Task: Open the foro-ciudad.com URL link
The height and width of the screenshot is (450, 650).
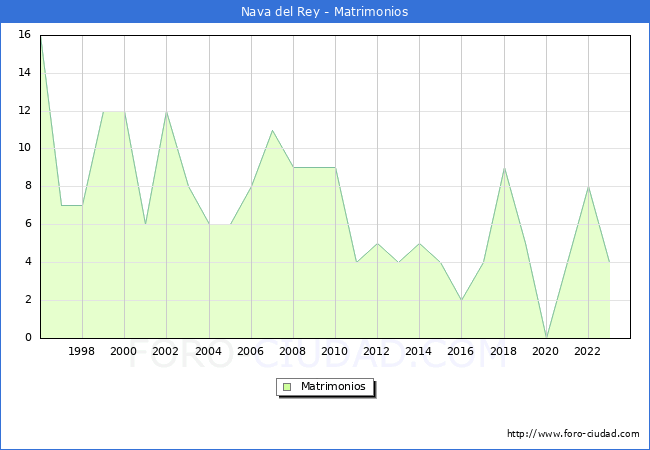Action: tap(573, 434)
